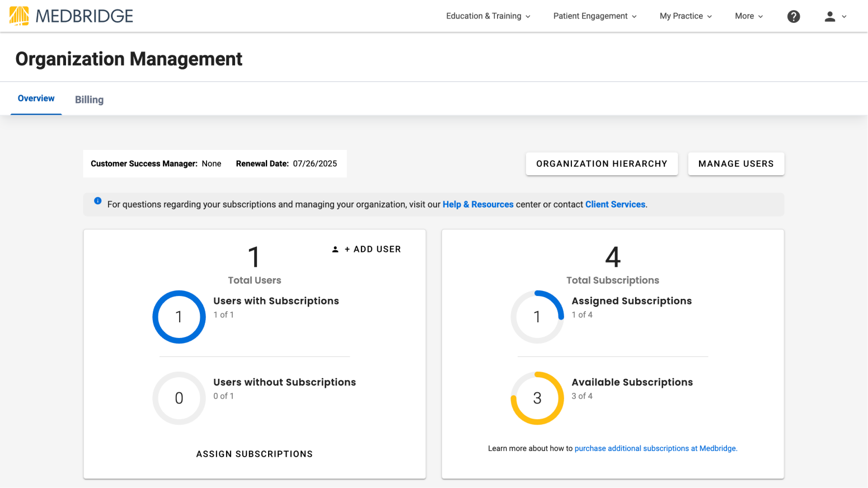Switch to the Overview tab

[36, 98]
